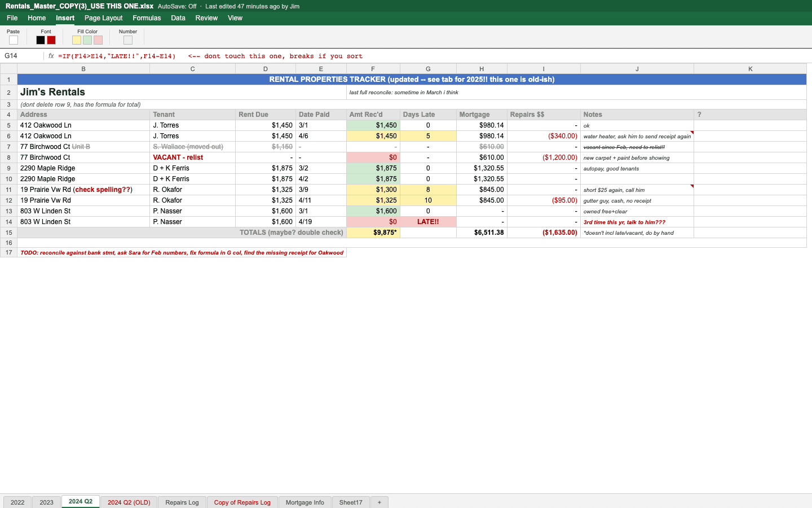The width and height of the screenshot is (812, 508).
Task: Select the LATE!! cell in Days Late
Action: [428, 222]
